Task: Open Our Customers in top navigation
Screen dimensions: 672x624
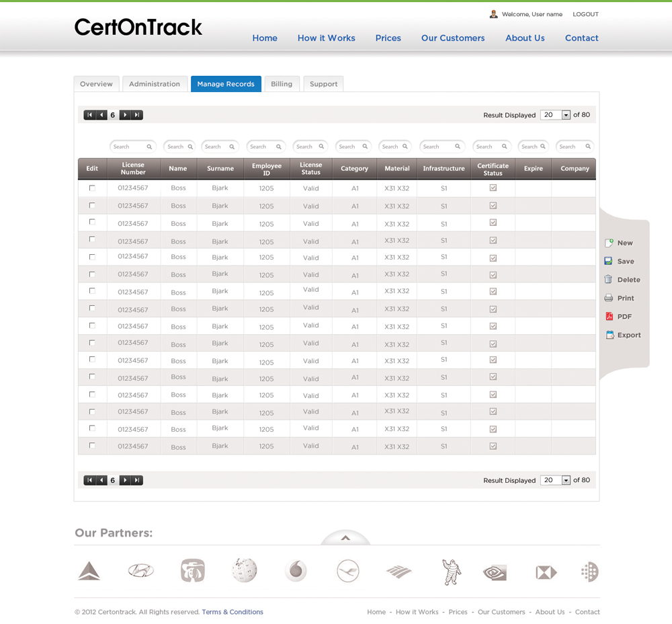Action: 453,38
